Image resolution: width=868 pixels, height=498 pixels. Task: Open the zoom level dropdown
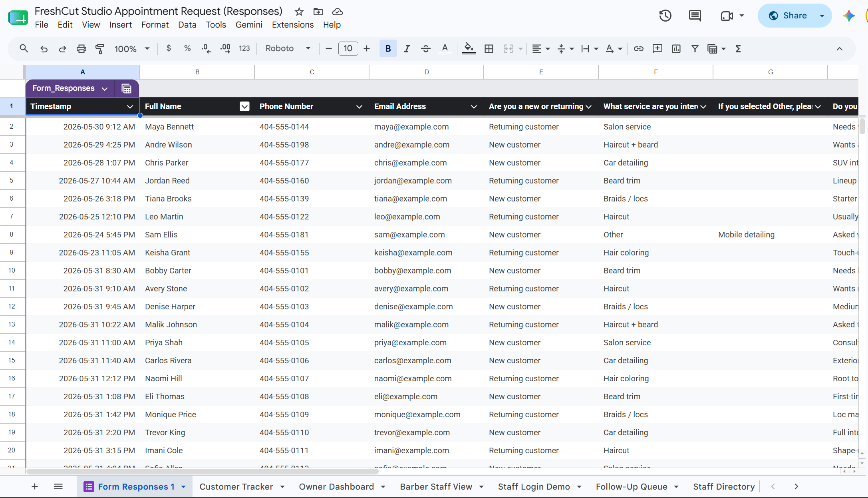[132, 49]
